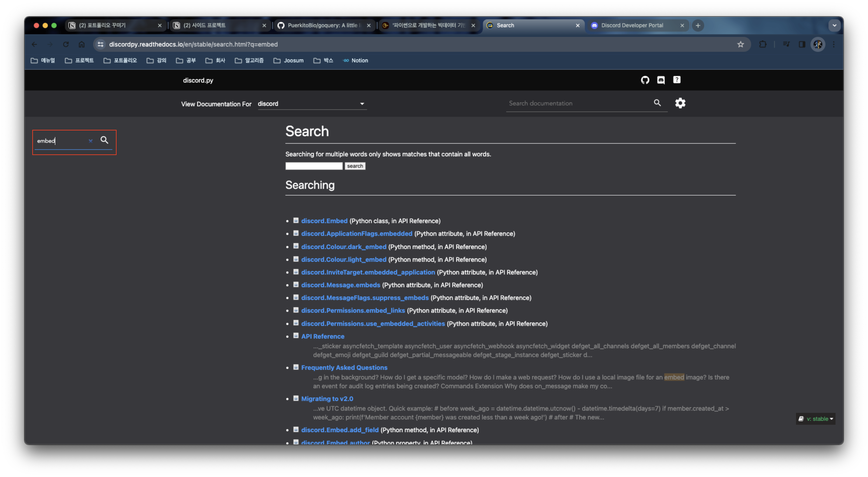Click the sidebar search magnifier icon
The image size is (868, 477).
(104, 140)
